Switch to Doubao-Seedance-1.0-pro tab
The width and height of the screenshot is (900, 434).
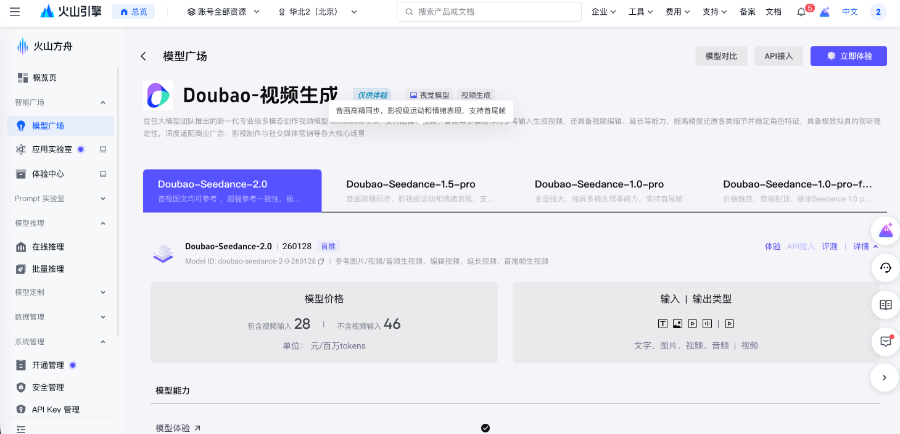(x=598, y=185)
